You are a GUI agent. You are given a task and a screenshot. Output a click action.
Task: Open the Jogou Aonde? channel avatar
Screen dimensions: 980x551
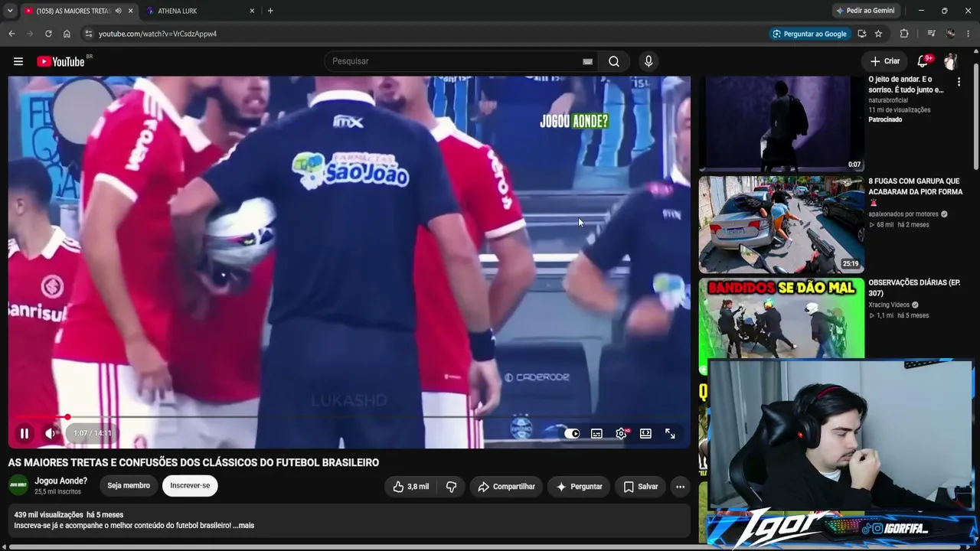tap(18, 485)
